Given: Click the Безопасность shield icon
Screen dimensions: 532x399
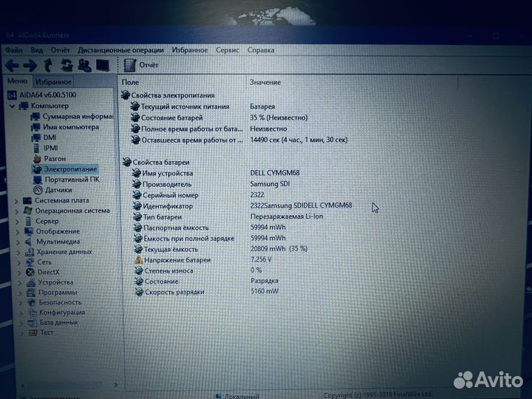Looking at the screenshot, I should [x=32, y=302].
